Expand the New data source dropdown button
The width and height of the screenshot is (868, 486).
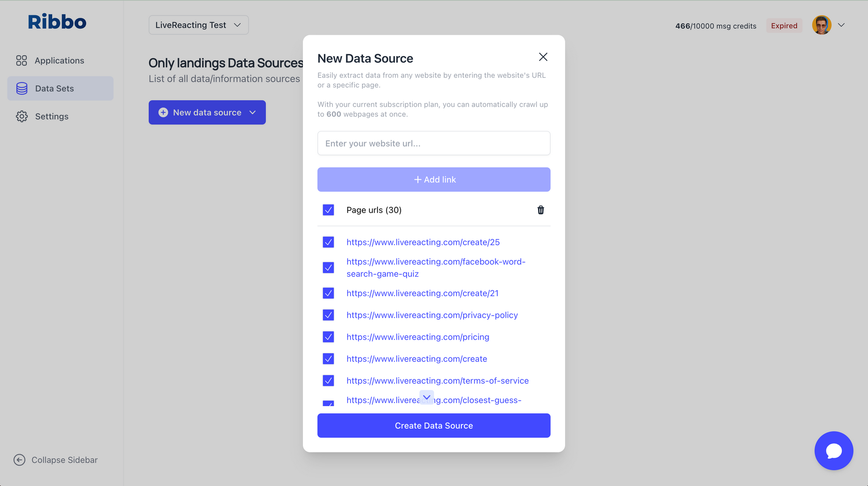(x=252, y=112)
